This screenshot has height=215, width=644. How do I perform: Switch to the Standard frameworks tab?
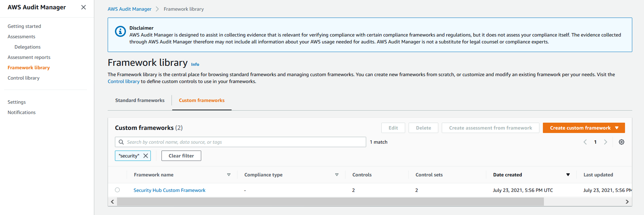click(x=140, y=100)
